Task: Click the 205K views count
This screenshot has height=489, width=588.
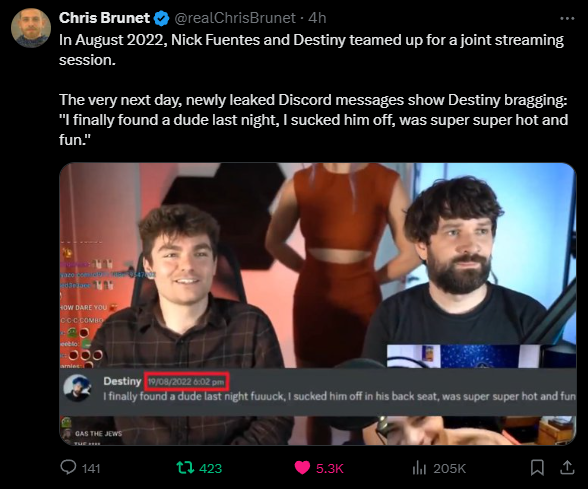Action: 449,468
